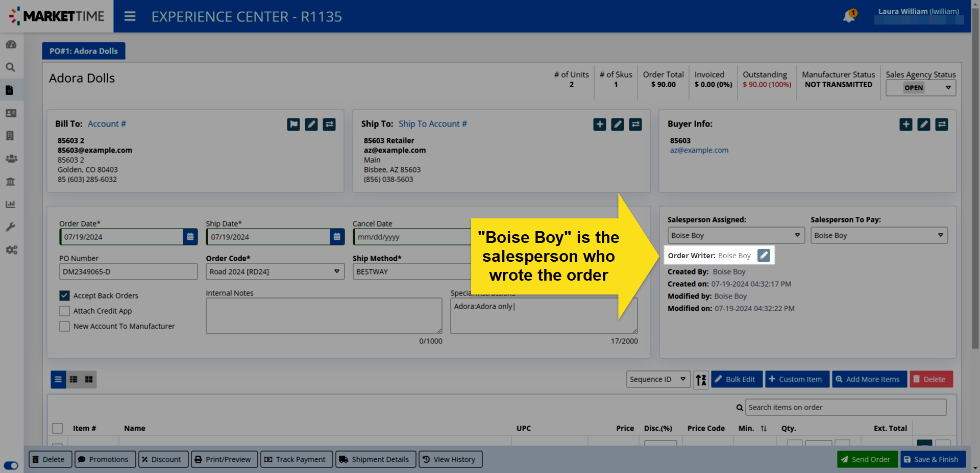This screenshot has height=473, width=980.
Task: Swap the Buyer Info contact
Action: [x=942, y=125]
